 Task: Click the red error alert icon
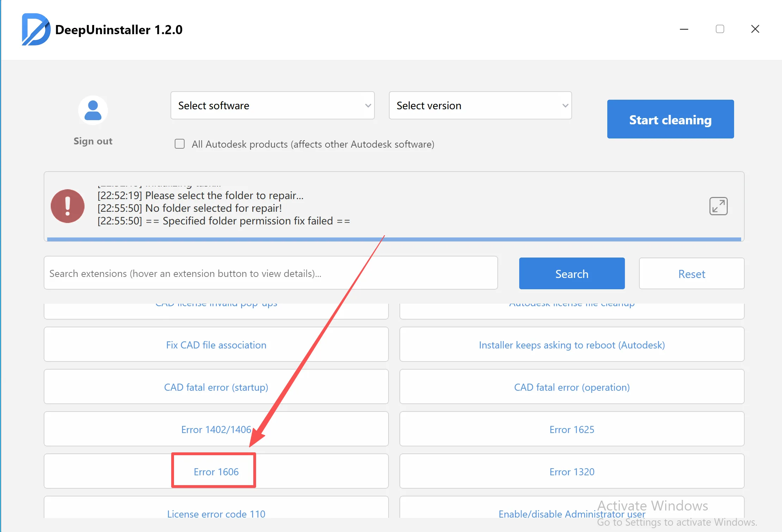coord(68,206)
